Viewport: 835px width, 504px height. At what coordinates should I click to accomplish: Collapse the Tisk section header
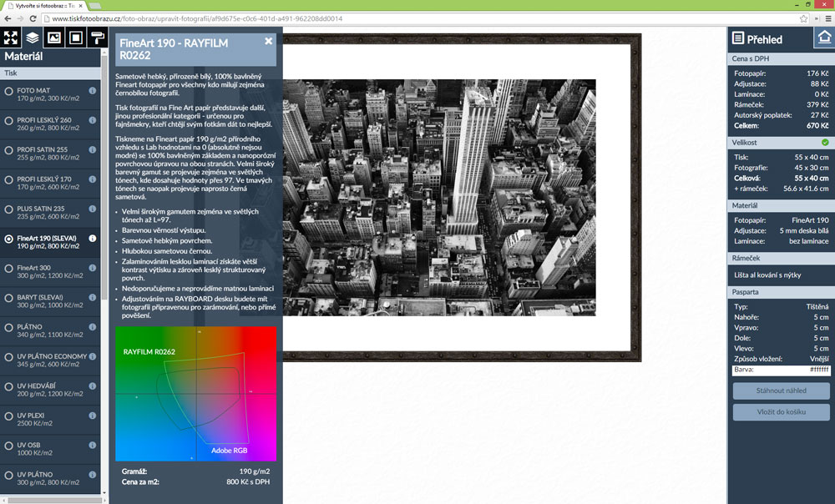(50, 72)
